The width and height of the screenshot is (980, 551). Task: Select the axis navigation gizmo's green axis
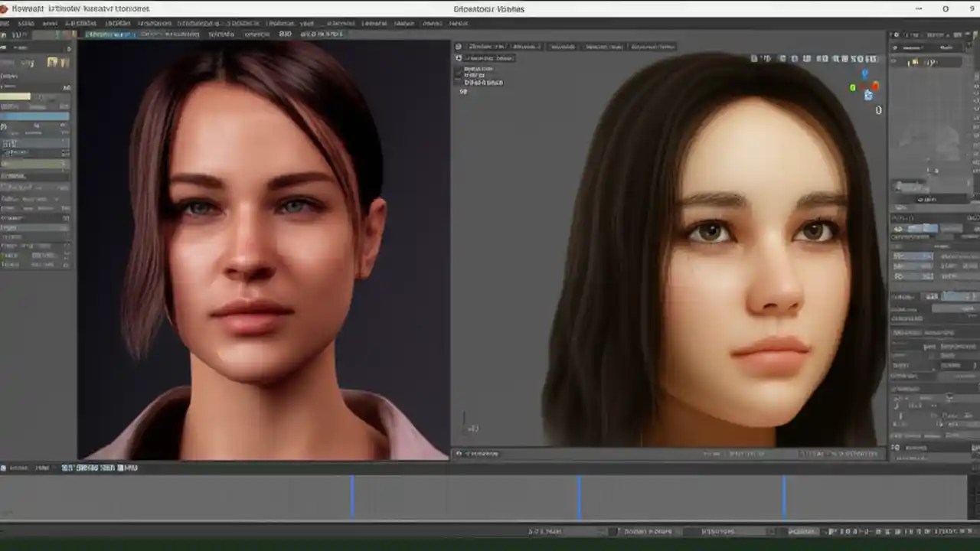point(854,88)
